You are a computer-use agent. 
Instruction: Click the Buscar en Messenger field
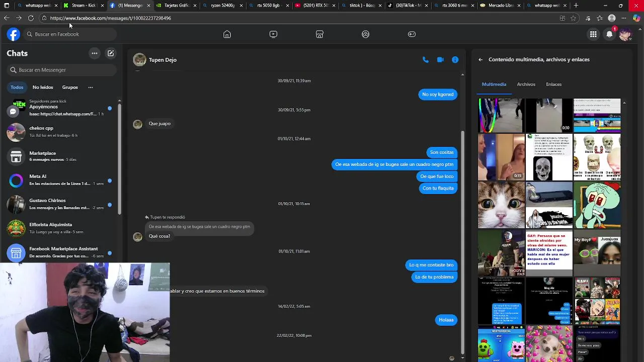coord(61,70)
